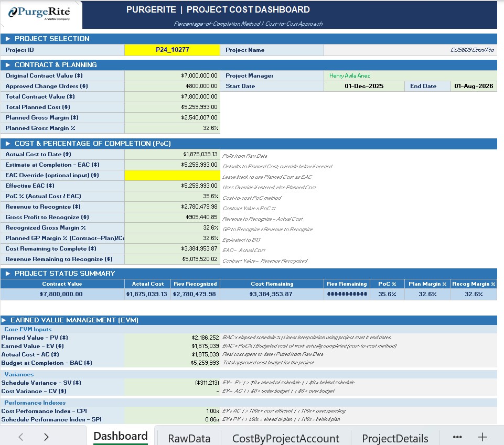Click the Variances subheading
504x445 pixels.
point(19,374)
